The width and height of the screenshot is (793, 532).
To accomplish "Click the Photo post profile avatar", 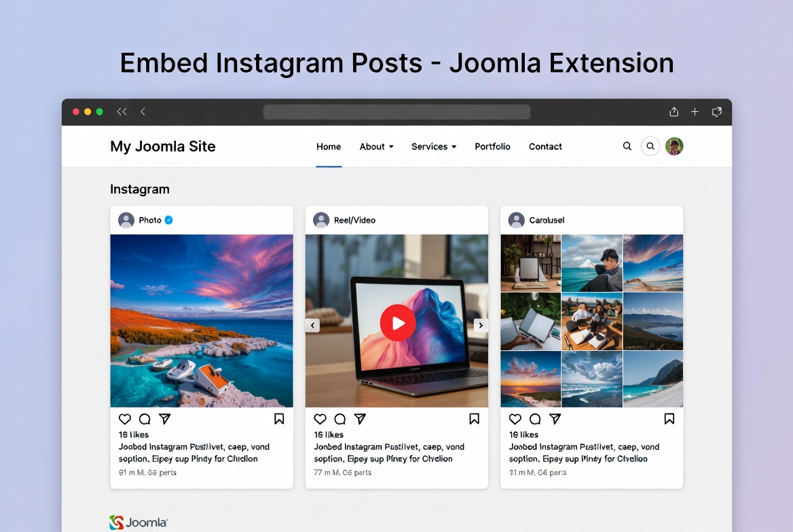I will pyautogui.click(x=126, y=220).
